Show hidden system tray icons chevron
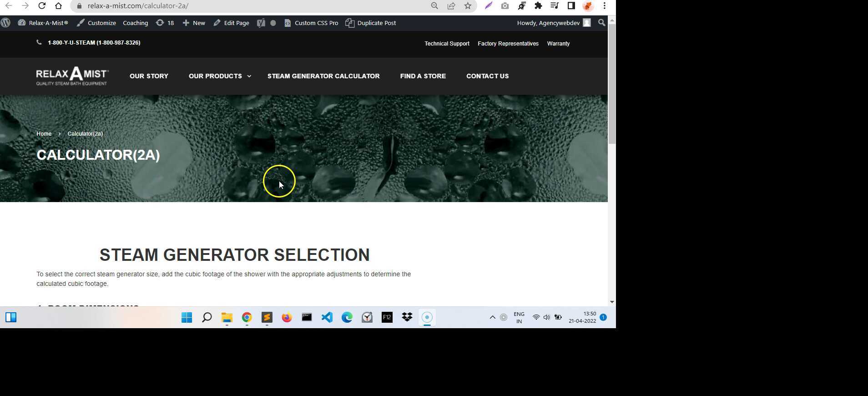 pyautogui.click(x=492, y=317)
